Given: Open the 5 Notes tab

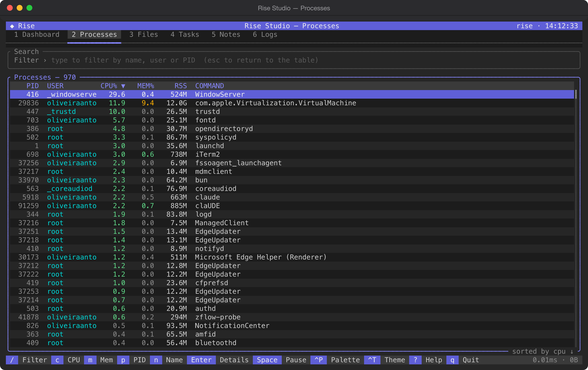Looking at the screenshot, I should point(226,35).
